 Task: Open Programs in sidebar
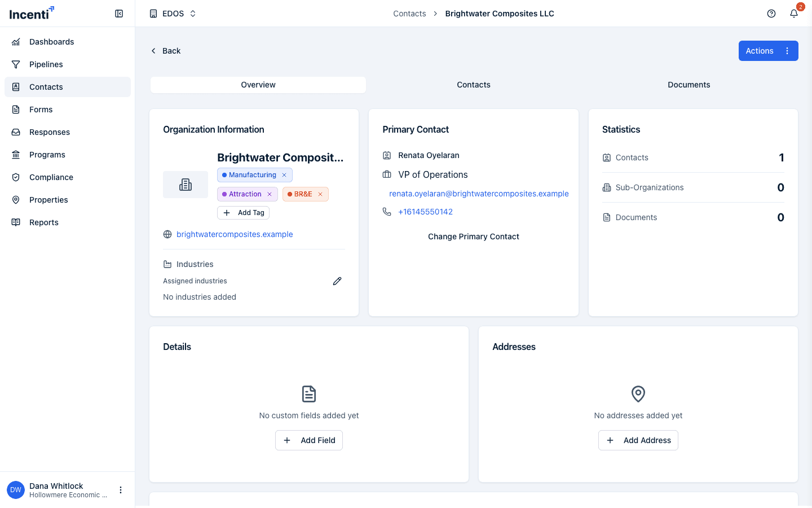(x=68, y=155)
